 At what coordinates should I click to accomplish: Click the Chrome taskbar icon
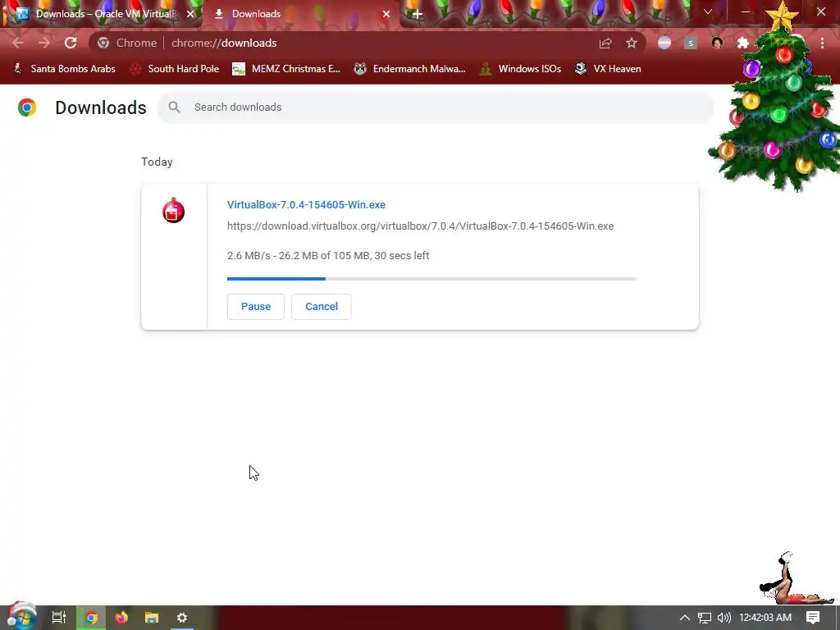92,618
